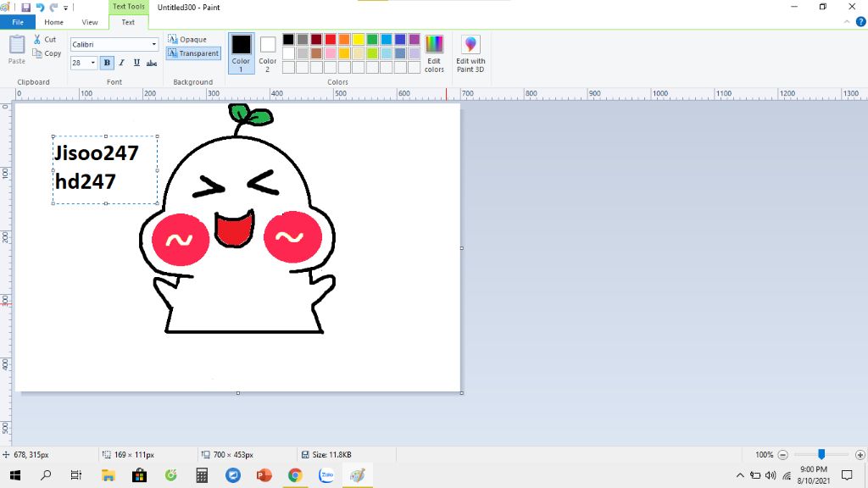Click the zoom slider thumb

821,454
